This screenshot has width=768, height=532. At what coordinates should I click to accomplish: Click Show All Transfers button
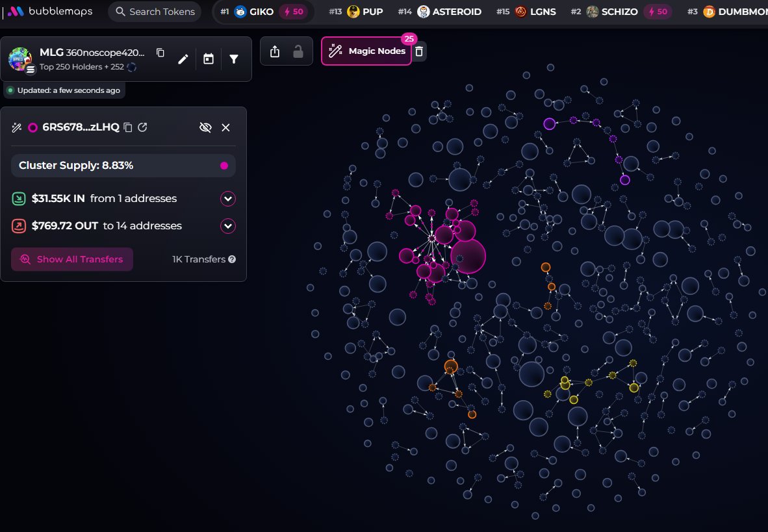[x=72, y=259]
